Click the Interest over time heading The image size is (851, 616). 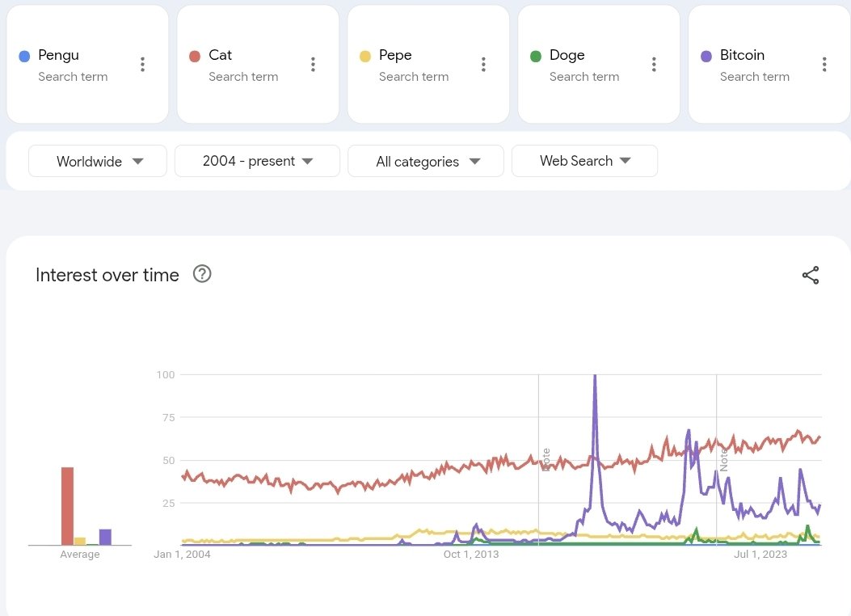pos(107,275)
